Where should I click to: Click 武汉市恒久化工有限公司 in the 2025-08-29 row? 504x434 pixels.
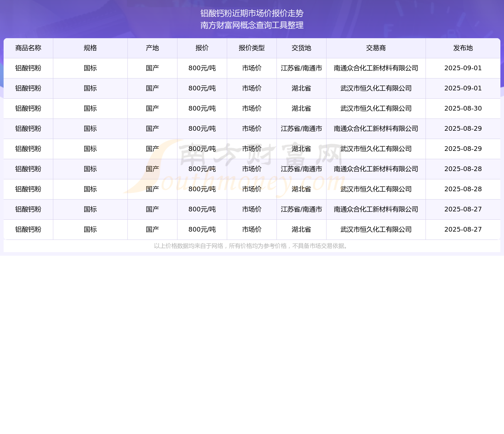pos(376,149)
